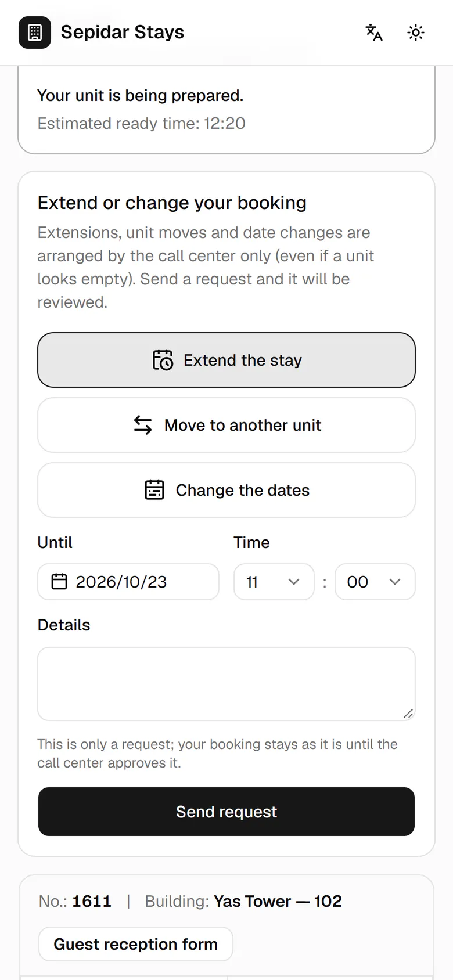Viewport: 453px width, 980px height.
Task: Click the Details textarea resize handle
Action: pos(408,714)
